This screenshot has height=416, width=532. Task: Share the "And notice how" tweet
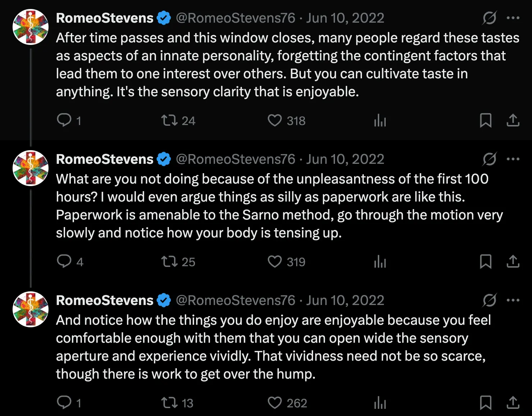tap(513, 403)
